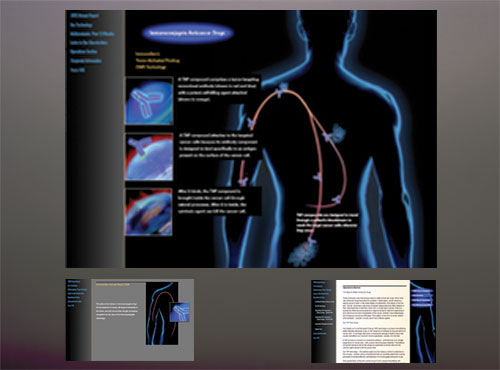Click top blue oval button in bottom-right preview
Screen dimensions: 500x370
[x=422, y=291]
